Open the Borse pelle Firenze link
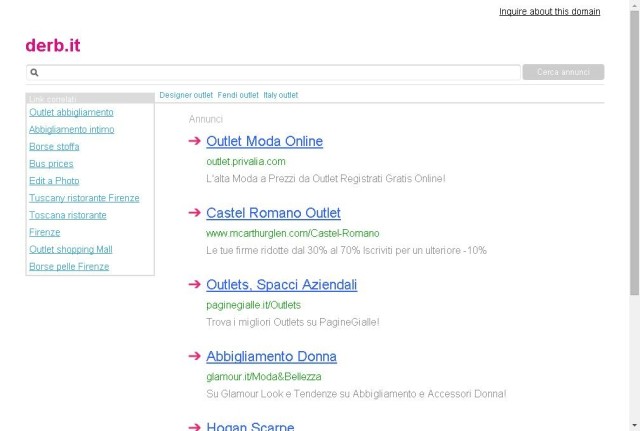Screen dimensions: 640x431 click(x=69, y=267)
